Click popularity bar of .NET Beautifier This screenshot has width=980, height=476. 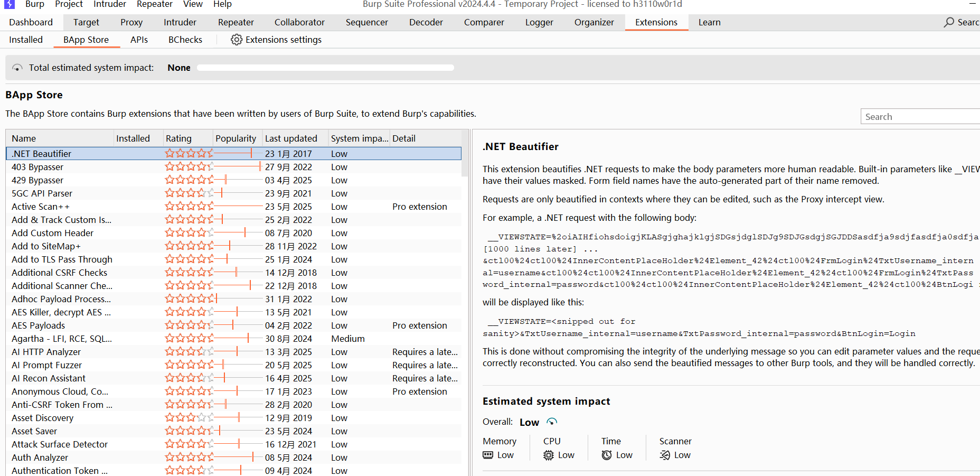pos(238,154)
